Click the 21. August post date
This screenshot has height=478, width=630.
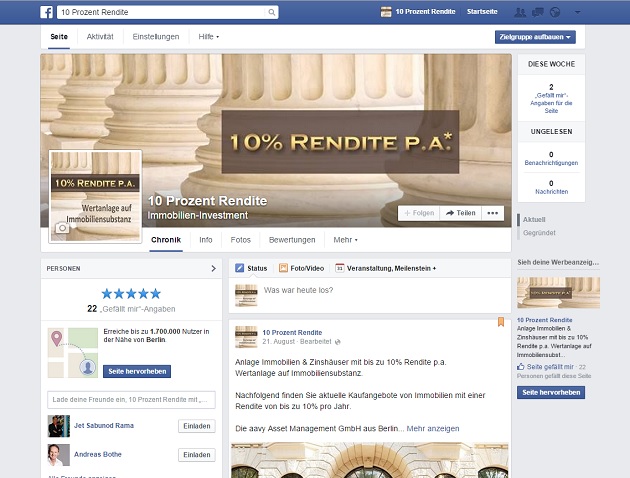pyautogui.click(x=278, y=342)
